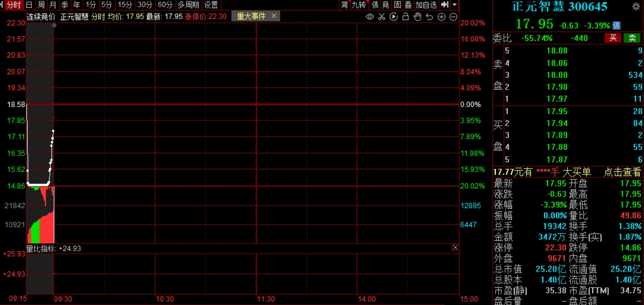Select the hand pan tool
The width and height of the screenshot is (644, 305).
coord(417,17)
